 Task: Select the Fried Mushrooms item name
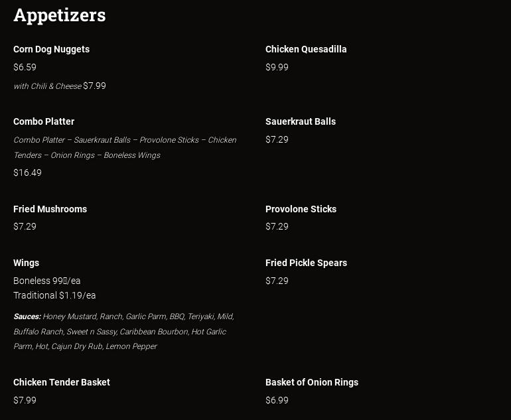(x=50, y=210)
